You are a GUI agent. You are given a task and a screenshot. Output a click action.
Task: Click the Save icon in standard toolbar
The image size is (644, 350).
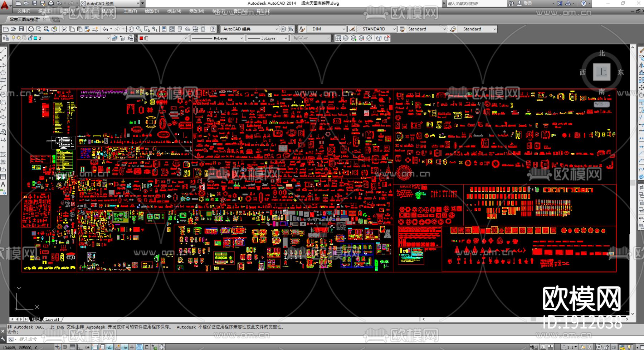pos(21,29)
